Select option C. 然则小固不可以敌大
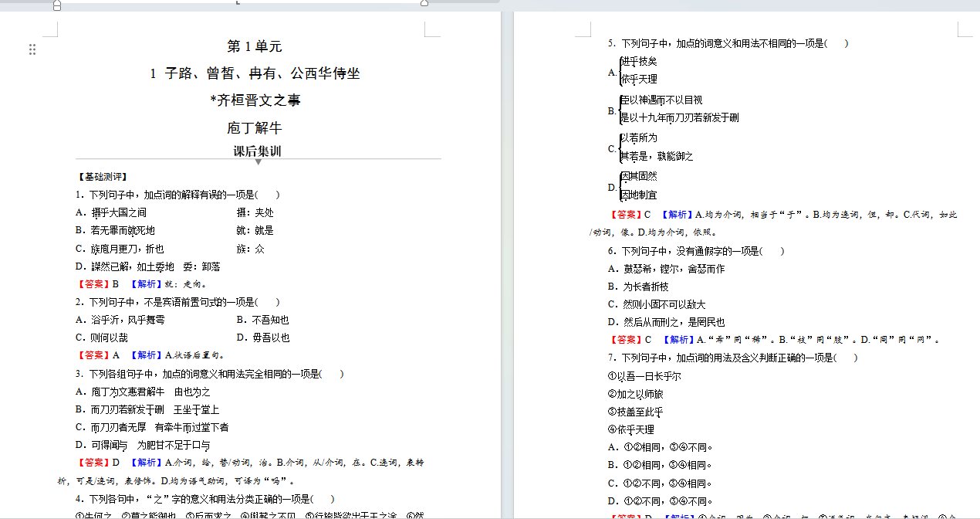The height and width of the screenshot is (519, 980). [657, 304]
